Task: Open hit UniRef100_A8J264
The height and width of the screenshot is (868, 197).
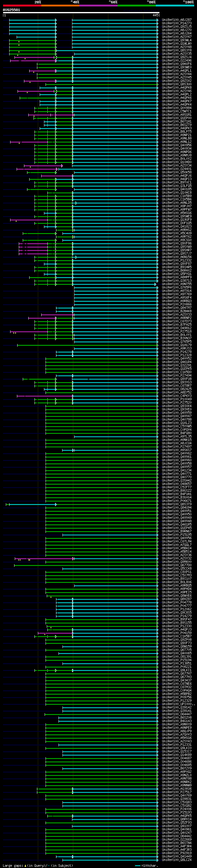Action: pyautogui.click(x=177, y=33)
